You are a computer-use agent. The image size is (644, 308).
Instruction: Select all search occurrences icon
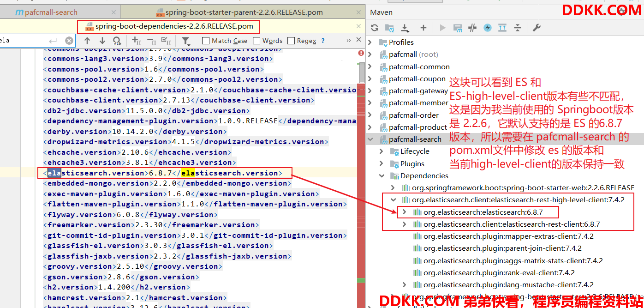[x=166, y=41]
